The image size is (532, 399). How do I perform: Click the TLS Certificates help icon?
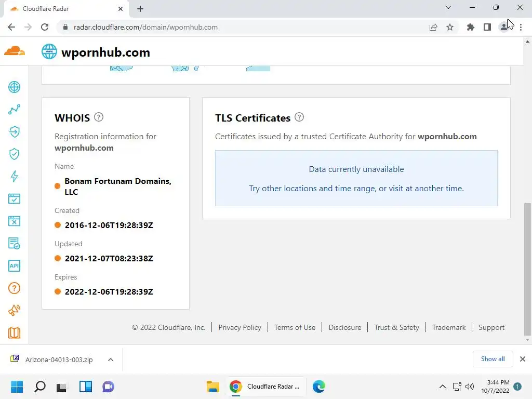[299, 117]
